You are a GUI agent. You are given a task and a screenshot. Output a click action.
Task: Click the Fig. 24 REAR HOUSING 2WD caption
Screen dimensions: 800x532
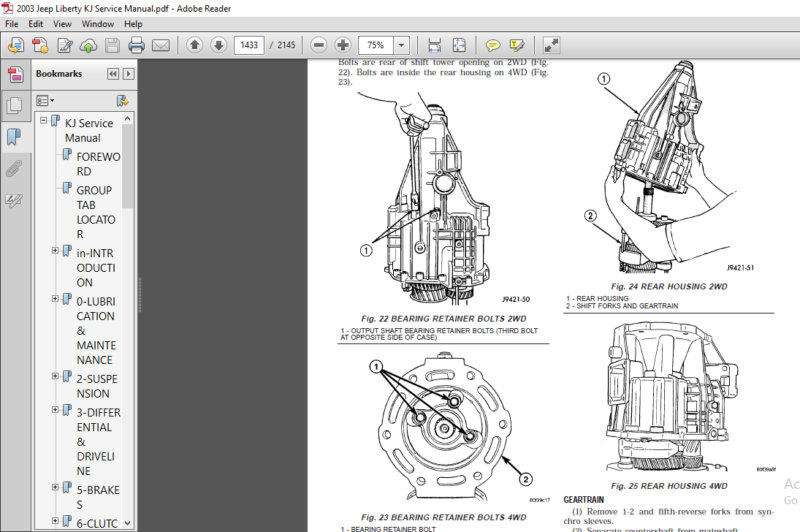669,286
